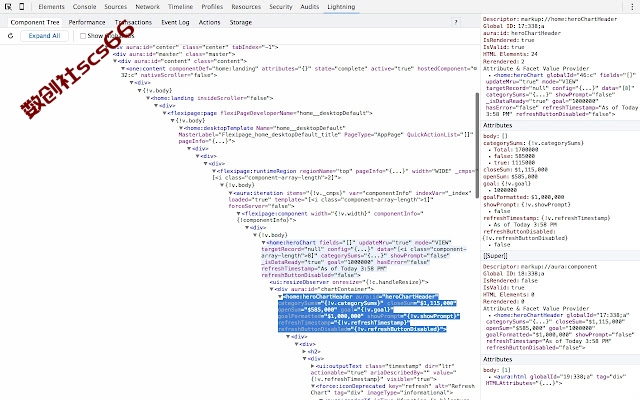The height and width of the screenshot is (400, 640).
Task: Collapse the home:desktopTemplate node
Action: [181, 128]
